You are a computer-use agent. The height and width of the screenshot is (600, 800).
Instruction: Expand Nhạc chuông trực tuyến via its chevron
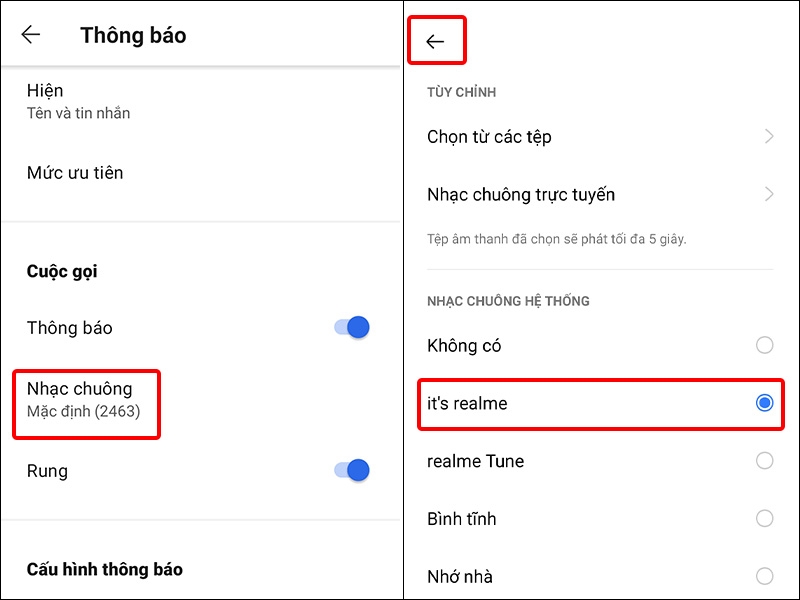768,194
